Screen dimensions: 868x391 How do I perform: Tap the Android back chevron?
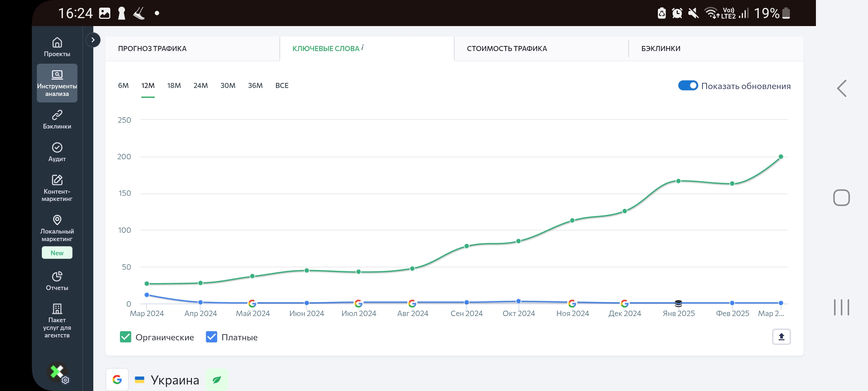[x=842, y=88]
